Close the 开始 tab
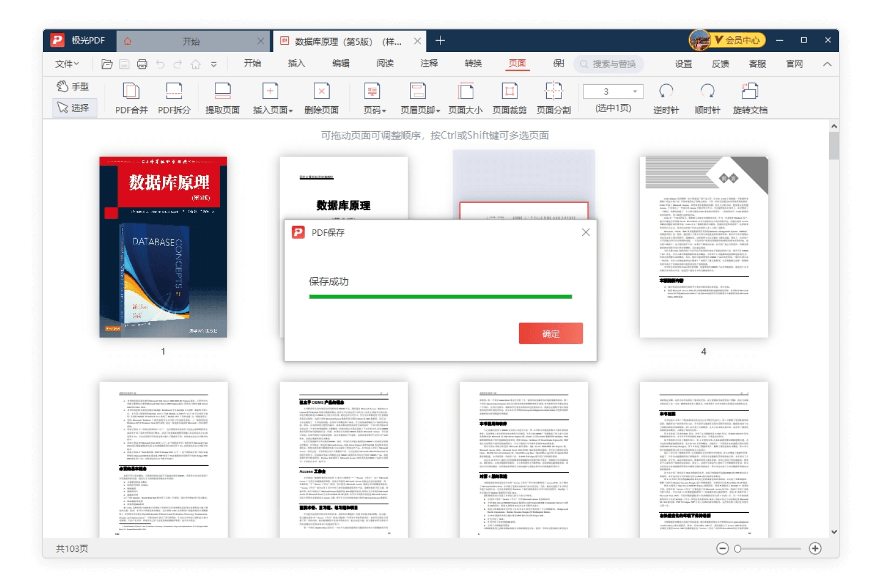 click(260, 41)
